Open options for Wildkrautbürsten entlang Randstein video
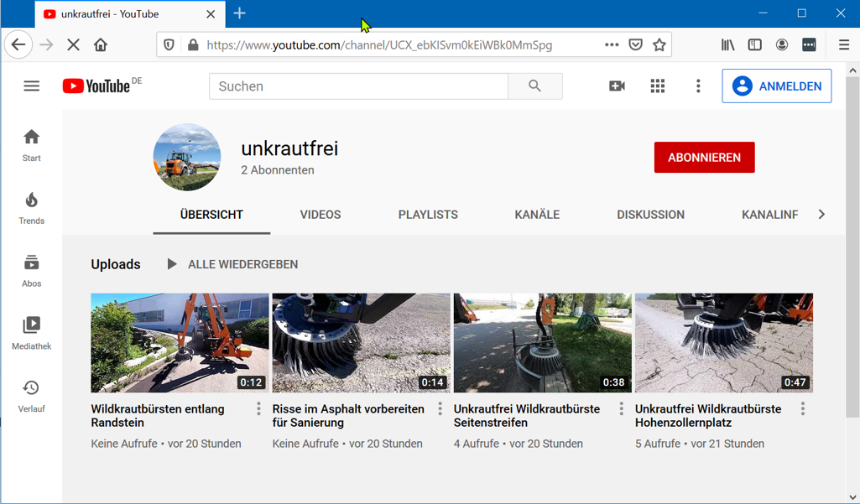The image size is (860, 504). point(258,409)
